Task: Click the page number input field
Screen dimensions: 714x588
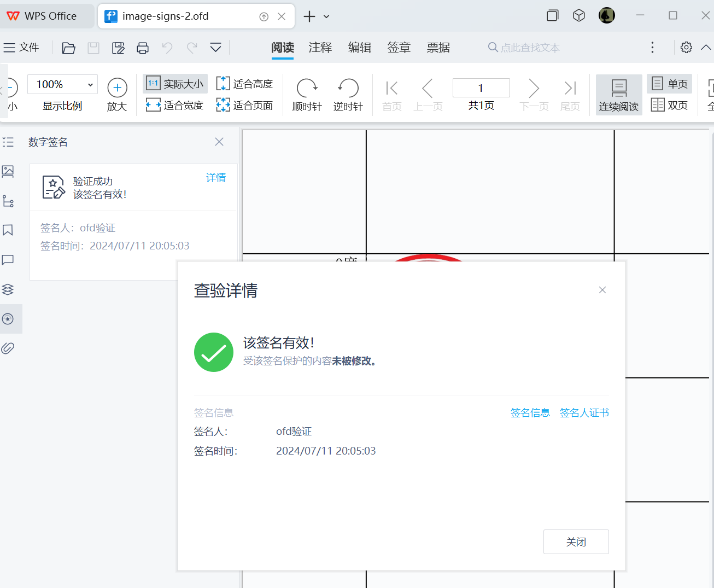Action: [481, 88]
